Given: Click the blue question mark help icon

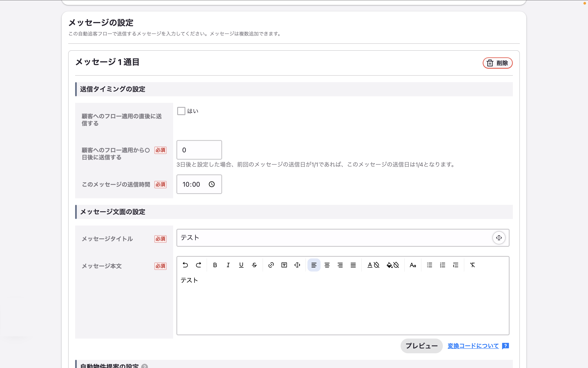Looking at the screenshot, I should (505, 346).
